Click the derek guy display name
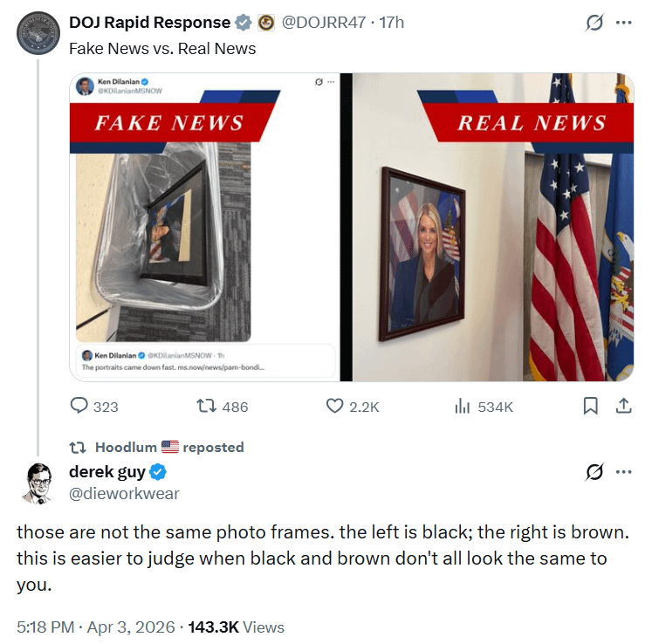The image size is (652, 644). pyautogui.click(x=107, y=472)
